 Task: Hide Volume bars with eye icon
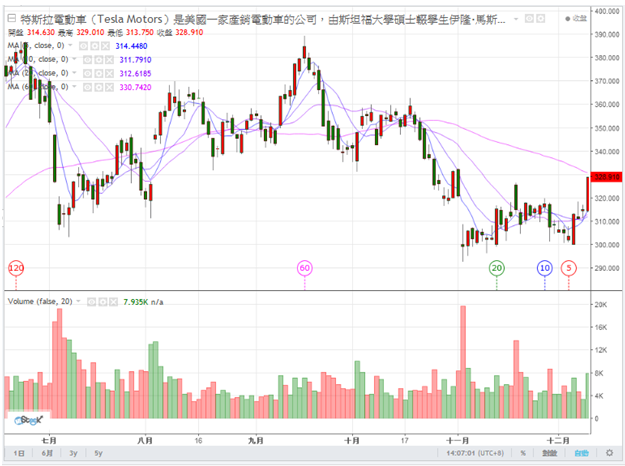tap(91, 302)
